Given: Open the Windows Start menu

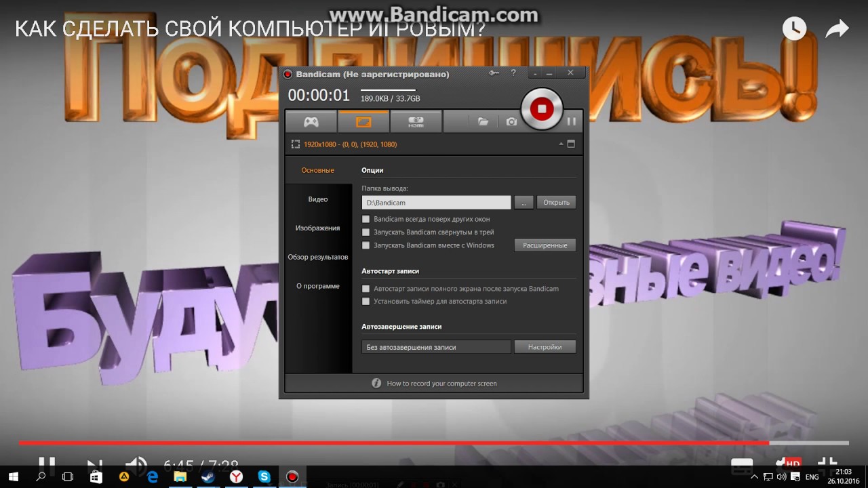Looking at the screenshot, I should point(14,476).
